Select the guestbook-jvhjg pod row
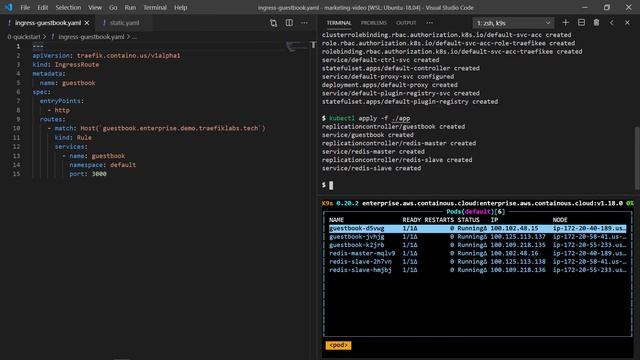This screenshot has width=640, height=360. point(477,236)
